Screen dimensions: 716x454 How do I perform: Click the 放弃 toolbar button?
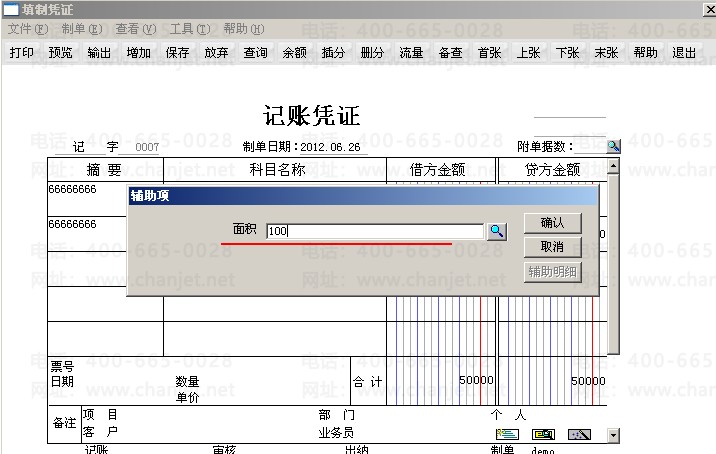216,53
